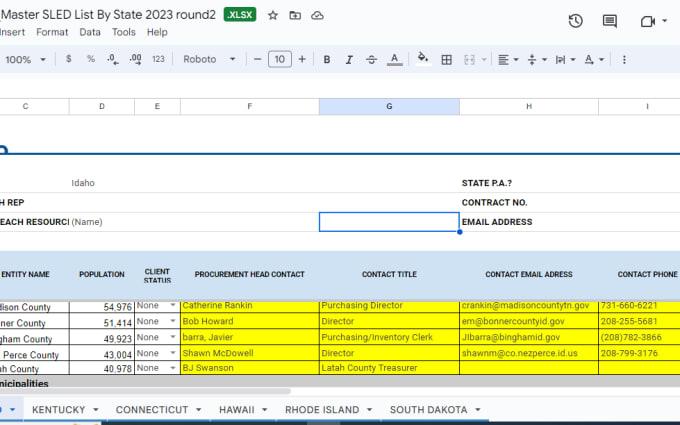
Task: Increase font size plus button
Action: (302, 59)
